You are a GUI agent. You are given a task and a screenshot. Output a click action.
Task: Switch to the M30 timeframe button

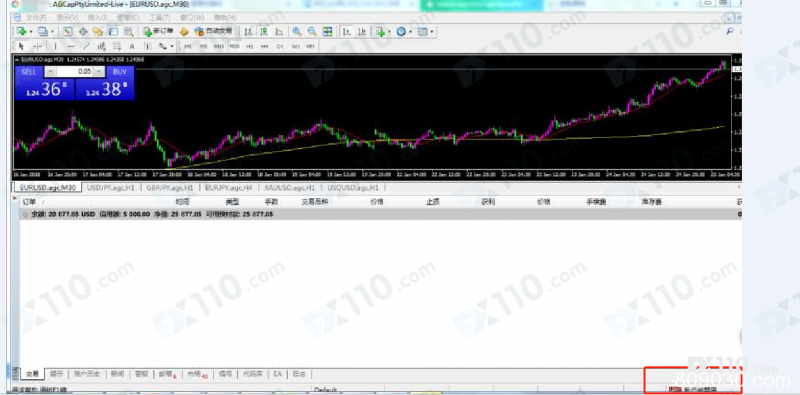pos(234,46)
